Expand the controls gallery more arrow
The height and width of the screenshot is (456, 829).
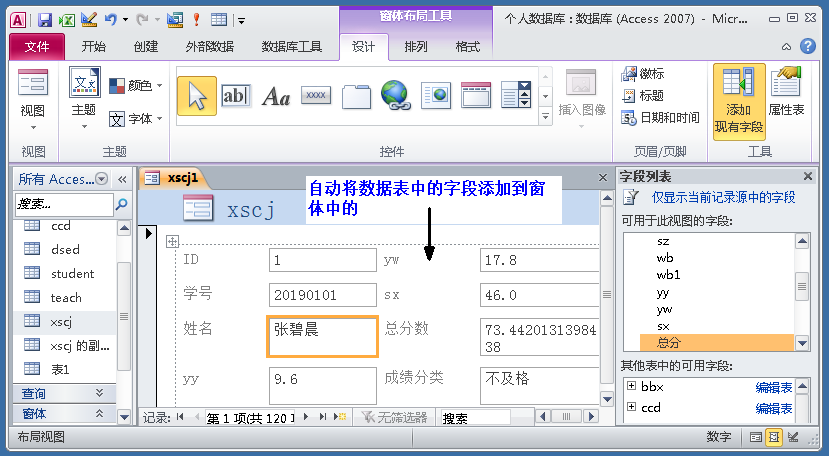tap(546, 116)
